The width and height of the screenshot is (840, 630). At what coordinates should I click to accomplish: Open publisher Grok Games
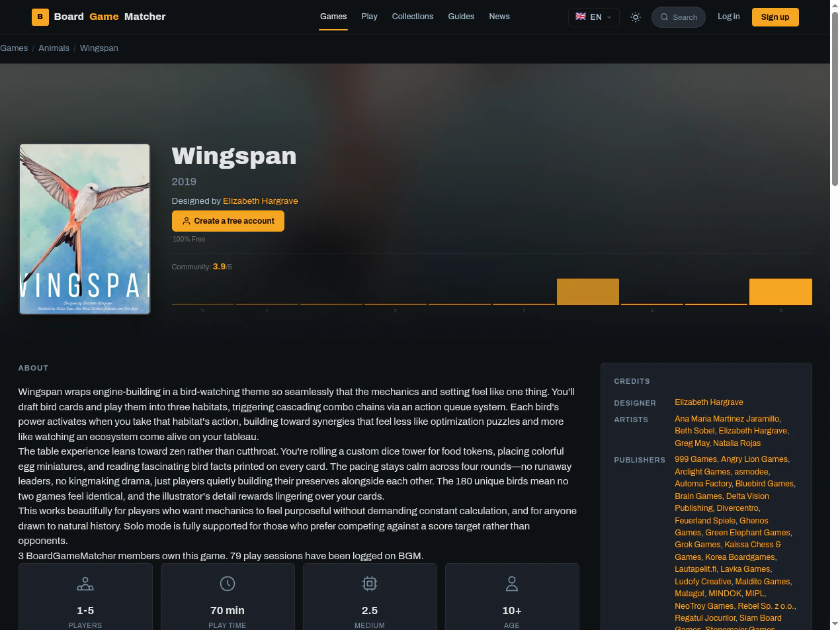tap(697, 545)
